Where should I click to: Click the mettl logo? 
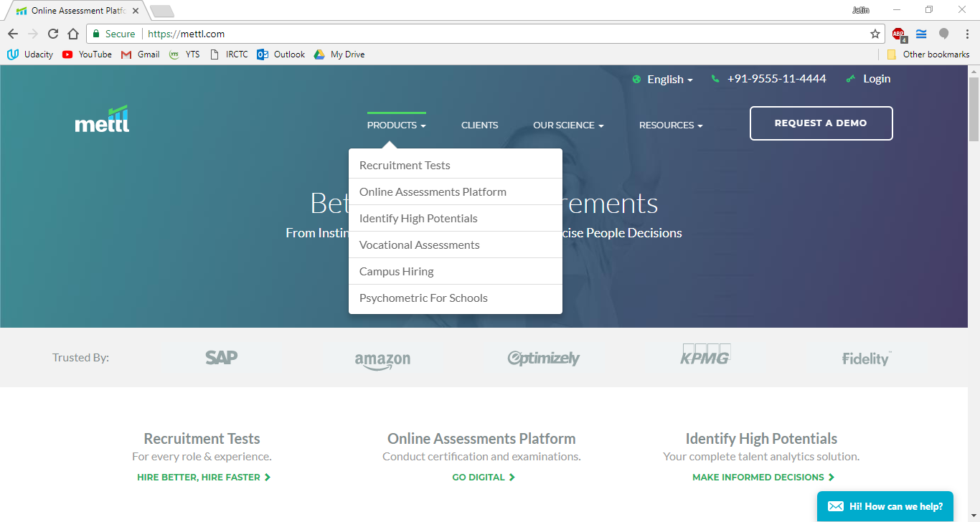coord(103,119)
